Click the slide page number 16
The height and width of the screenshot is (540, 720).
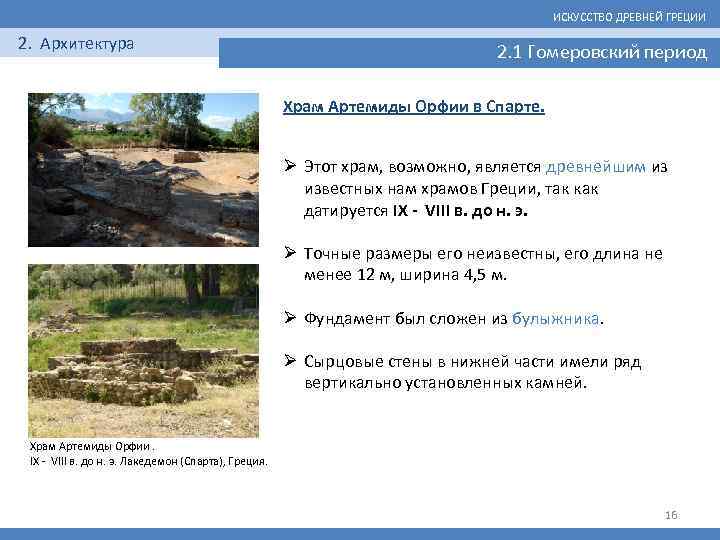click(x=671, y=515)
